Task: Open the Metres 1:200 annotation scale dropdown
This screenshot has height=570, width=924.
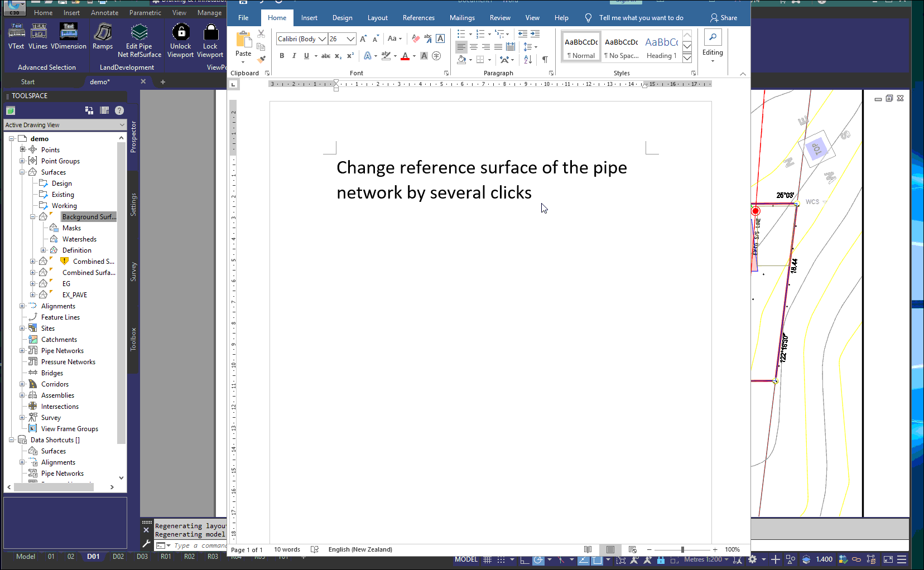Action: tap(706, 559)
